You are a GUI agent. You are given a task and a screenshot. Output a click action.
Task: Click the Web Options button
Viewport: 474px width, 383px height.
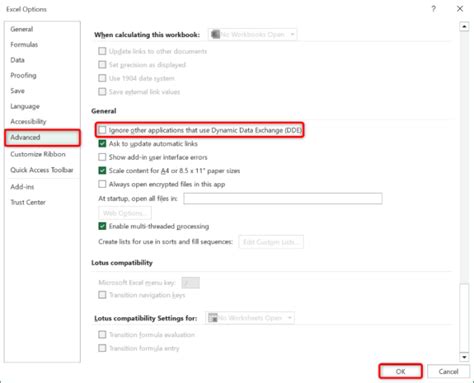(x=125, y=213)
